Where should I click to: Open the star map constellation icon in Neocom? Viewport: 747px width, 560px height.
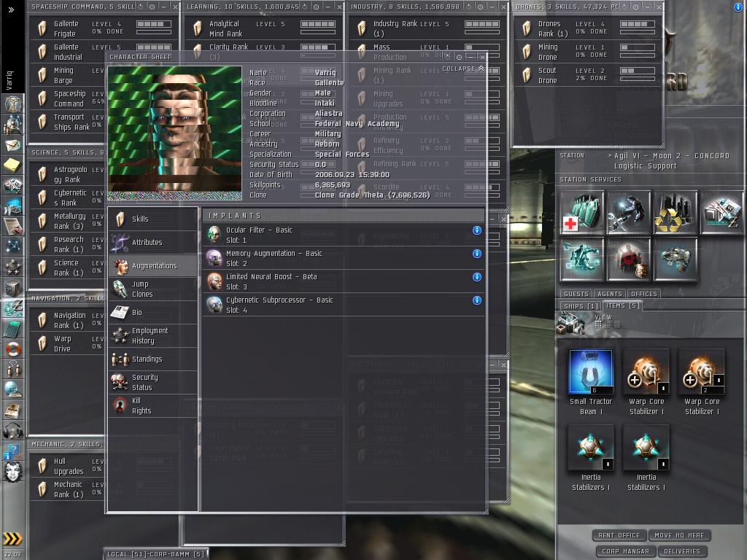pyautogui.click(x=13, y=246)
